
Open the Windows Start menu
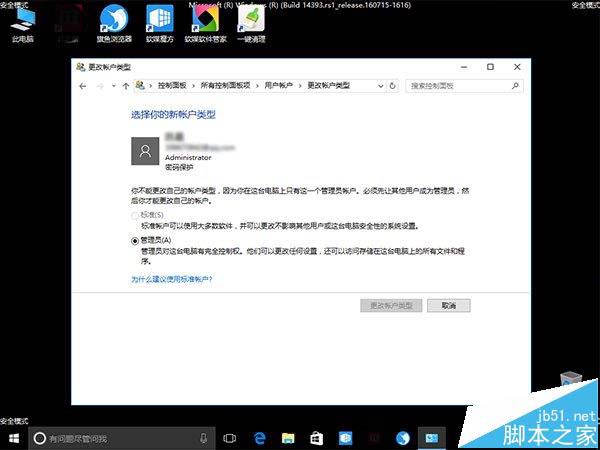(14, 438)
